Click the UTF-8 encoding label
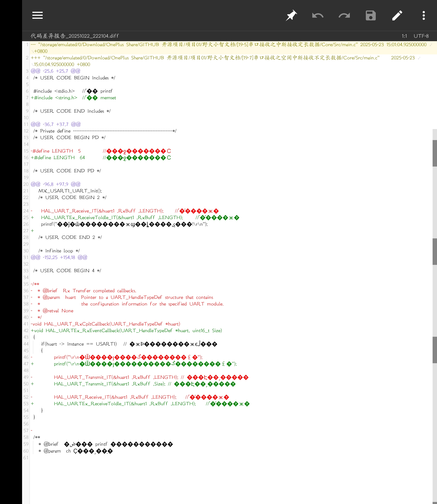The width and height of the screenshot is (437, 504). coord(421,36)
